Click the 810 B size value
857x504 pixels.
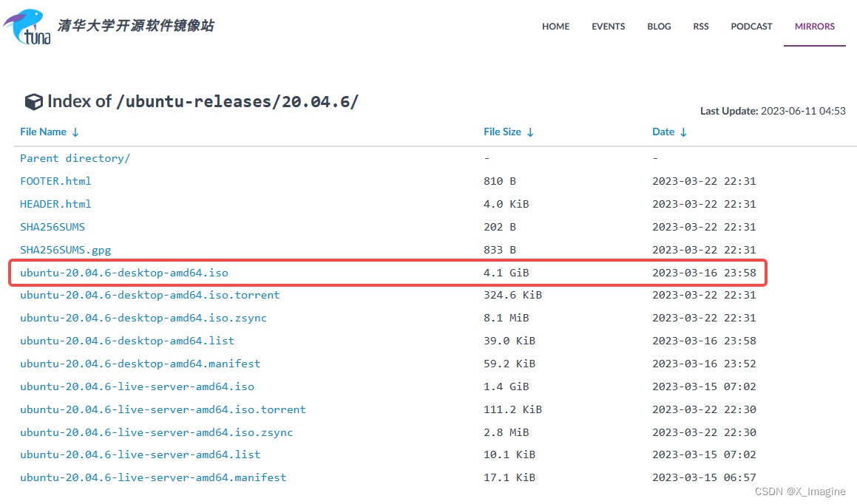click(x=500, y=181)
